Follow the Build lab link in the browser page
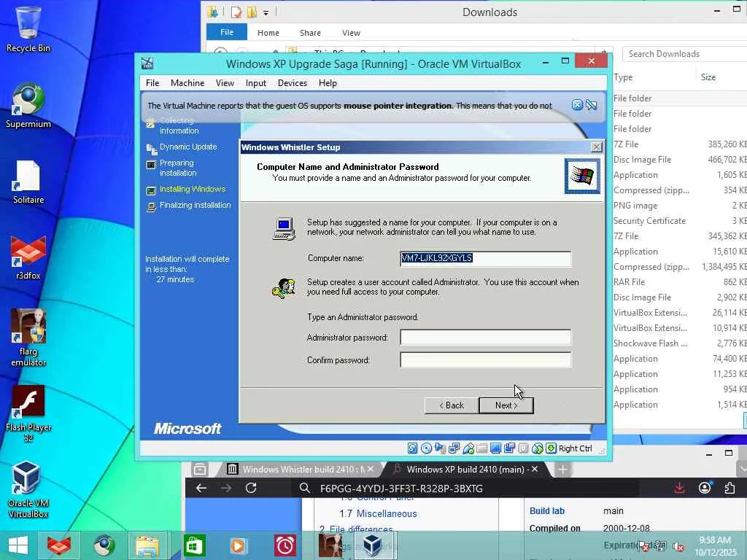This screenshot has width=747, height=560. (x=547, y=510)
